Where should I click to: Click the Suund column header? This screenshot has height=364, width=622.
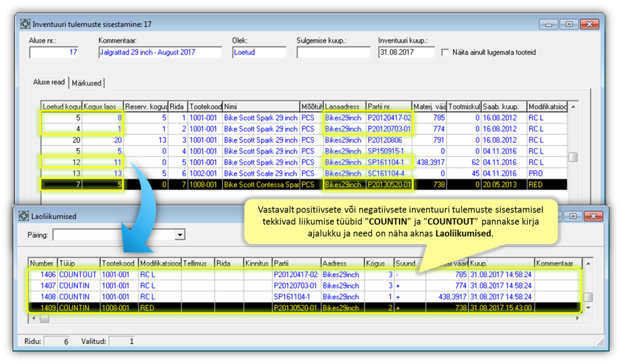[410, 263]
